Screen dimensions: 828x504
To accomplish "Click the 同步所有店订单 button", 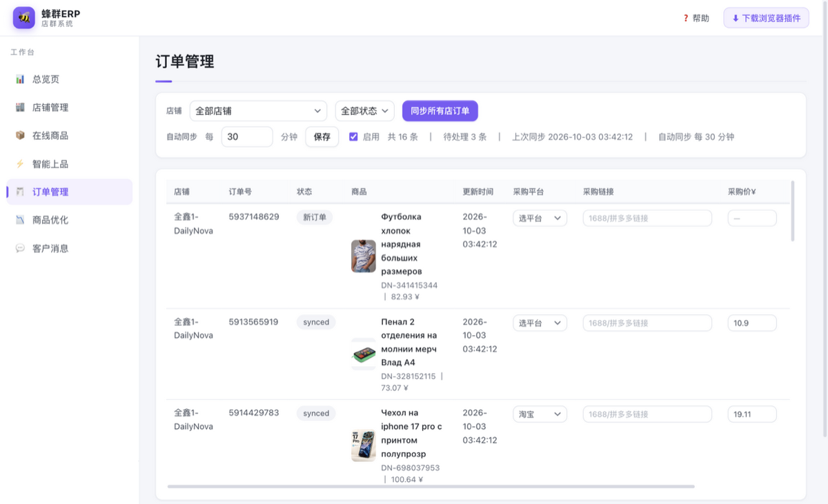I will click(x=440, y=111).
